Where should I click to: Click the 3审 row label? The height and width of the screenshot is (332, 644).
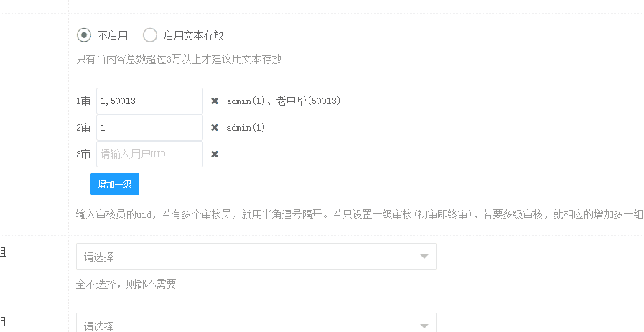83,154
